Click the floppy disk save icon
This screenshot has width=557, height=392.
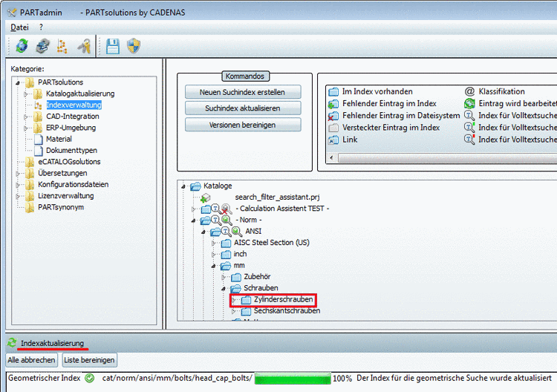click(113, 47)
